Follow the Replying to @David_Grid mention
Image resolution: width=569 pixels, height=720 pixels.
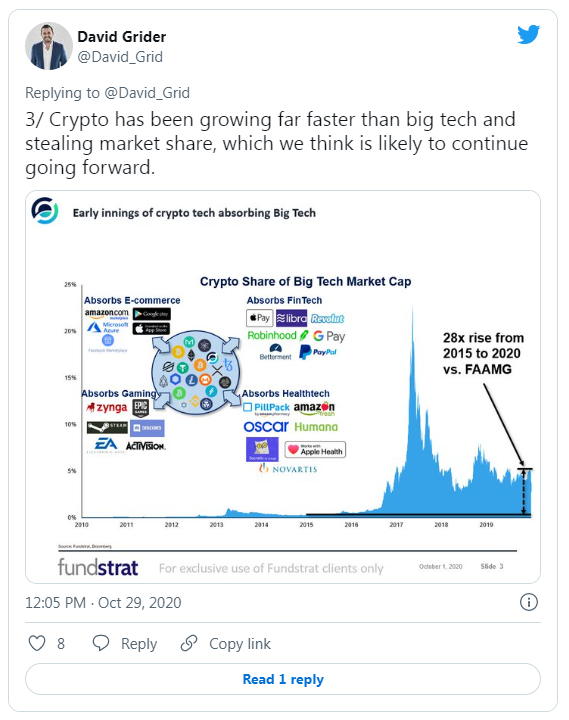click(x=147, y=93)
